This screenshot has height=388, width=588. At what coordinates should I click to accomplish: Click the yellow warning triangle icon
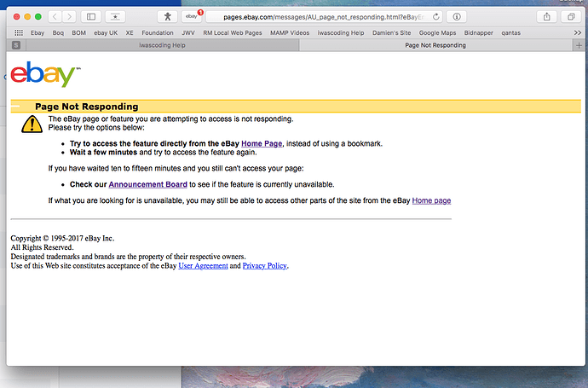click(x=32, y=124)
